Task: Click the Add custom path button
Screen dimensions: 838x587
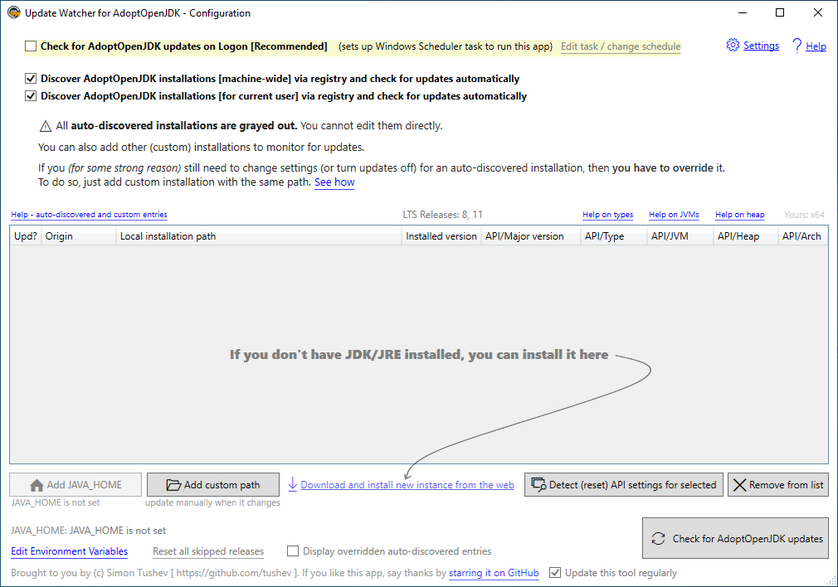Action: [213, 485]
